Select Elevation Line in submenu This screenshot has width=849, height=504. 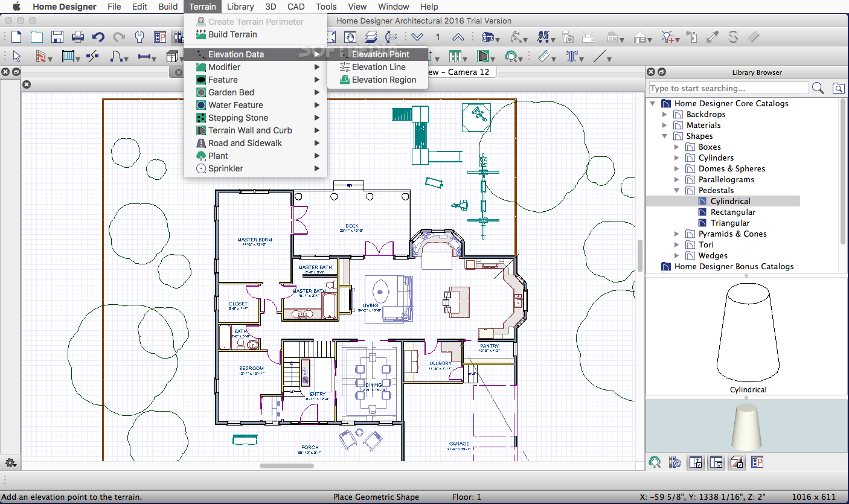377,67
